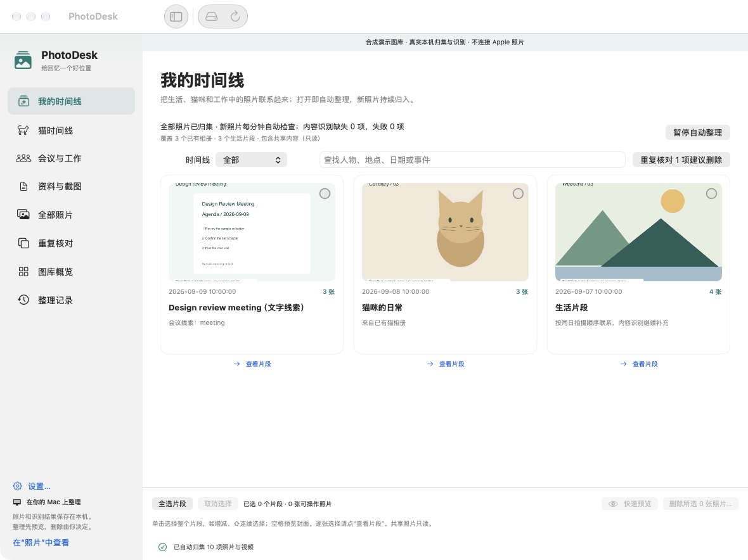This screenshot has height=560, width=748.
Task: Click 快速预览 button label
Action: 637,504
